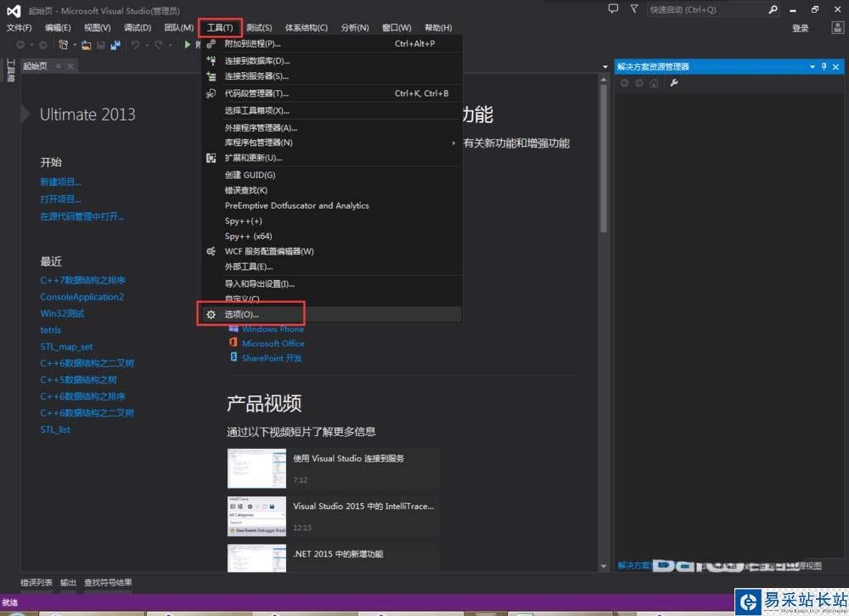Collapse the start page left arrow by Ultimate 2013
849x616 pixels.
point(25,114)
